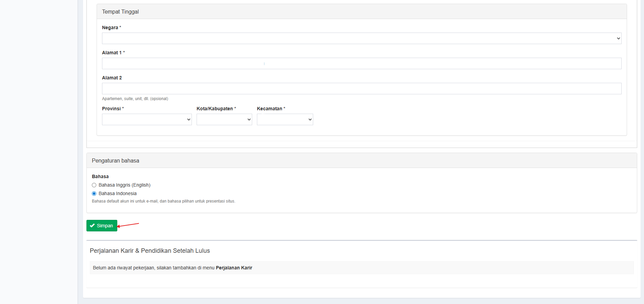This screenshot has height=304, width=644.
Task: Click the Negara field label
Action: click(110, 27)
